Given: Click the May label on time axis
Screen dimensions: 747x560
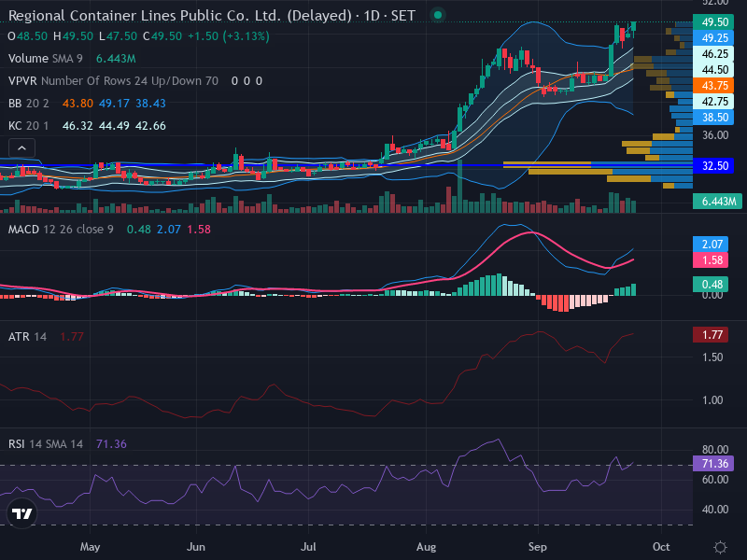Looking at the screenshot, I should [90, 547].
